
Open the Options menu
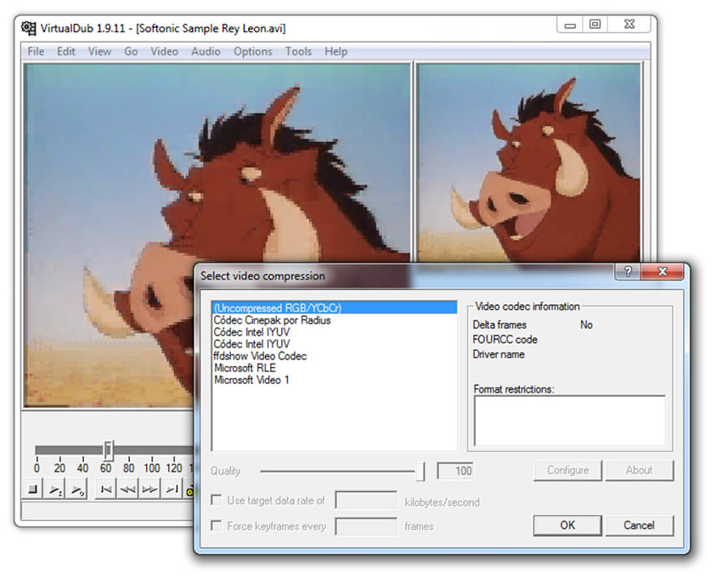252,51
